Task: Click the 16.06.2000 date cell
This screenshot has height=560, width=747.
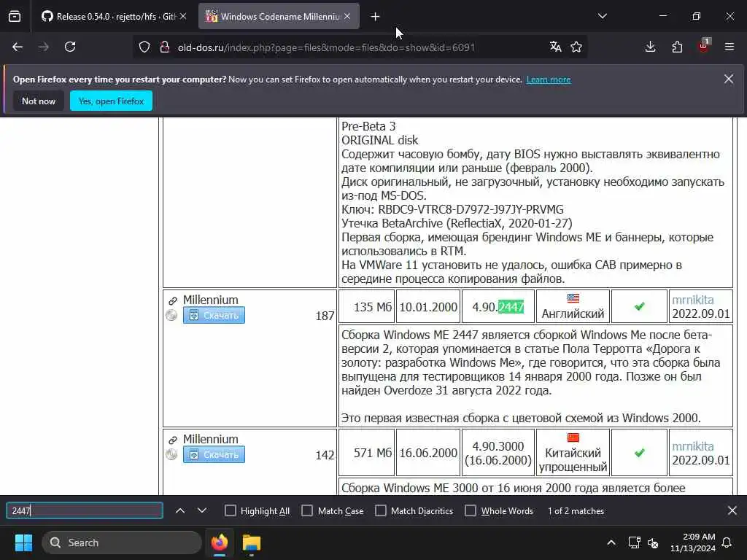Action: click(x=427, y=453)
